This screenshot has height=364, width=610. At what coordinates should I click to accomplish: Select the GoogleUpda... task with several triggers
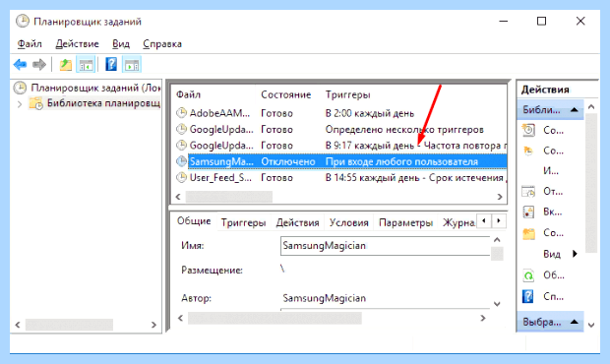[341, 130]
